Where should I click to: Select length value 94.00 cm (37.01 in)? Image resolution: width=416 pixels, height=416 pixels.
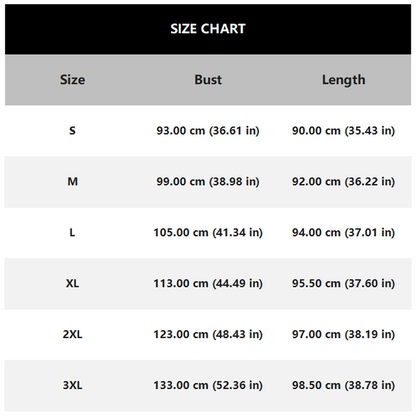pyautogui.click(x=344, y=233)
